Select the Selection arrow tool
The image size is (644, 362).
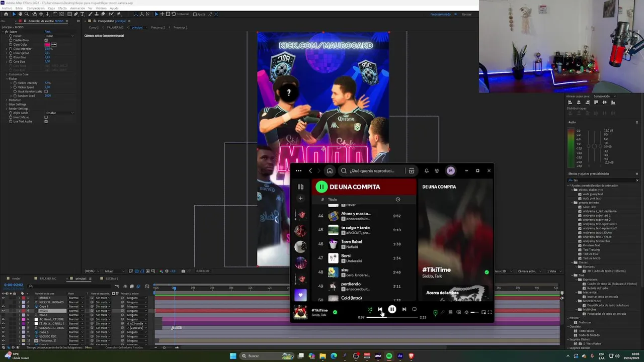click(x=14, y=14)
